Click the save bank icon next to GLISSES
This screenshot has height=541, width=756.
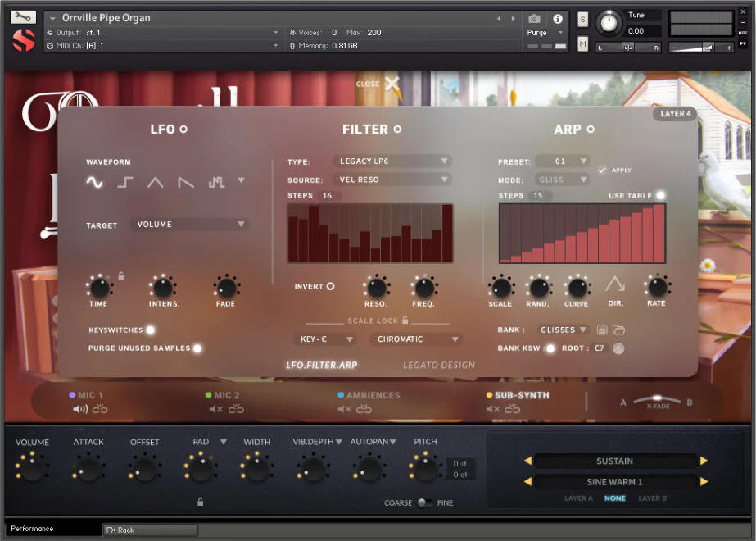(x=601, y=330)
